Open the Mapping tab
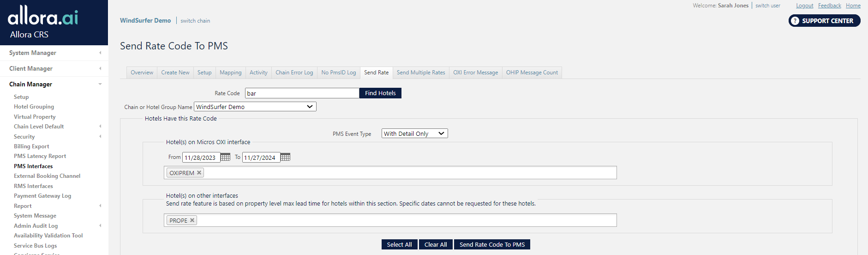868x255 pixels. tap(231, 73)
